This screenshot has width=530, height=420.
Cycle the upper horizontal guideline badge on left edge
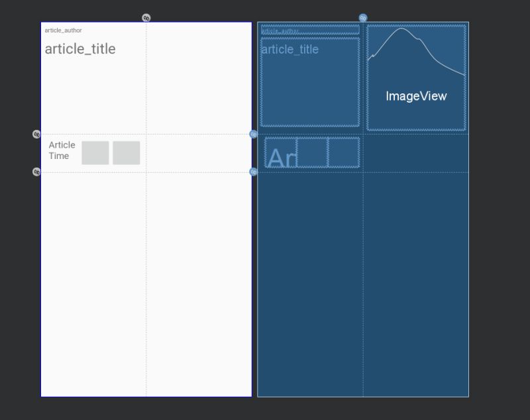37,133
